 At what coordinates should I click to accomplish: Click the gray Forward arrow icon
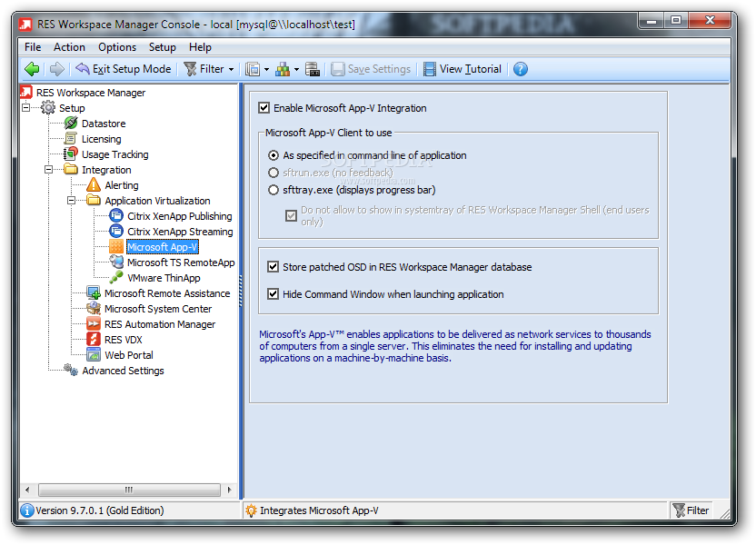point(57,69)
